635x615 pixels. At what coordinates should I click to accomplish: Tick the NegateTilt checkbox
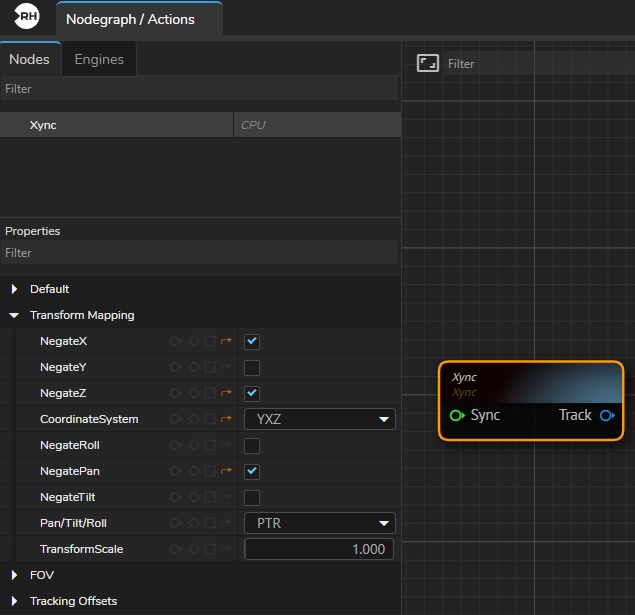pyautogui.click(x=252, y=497)
